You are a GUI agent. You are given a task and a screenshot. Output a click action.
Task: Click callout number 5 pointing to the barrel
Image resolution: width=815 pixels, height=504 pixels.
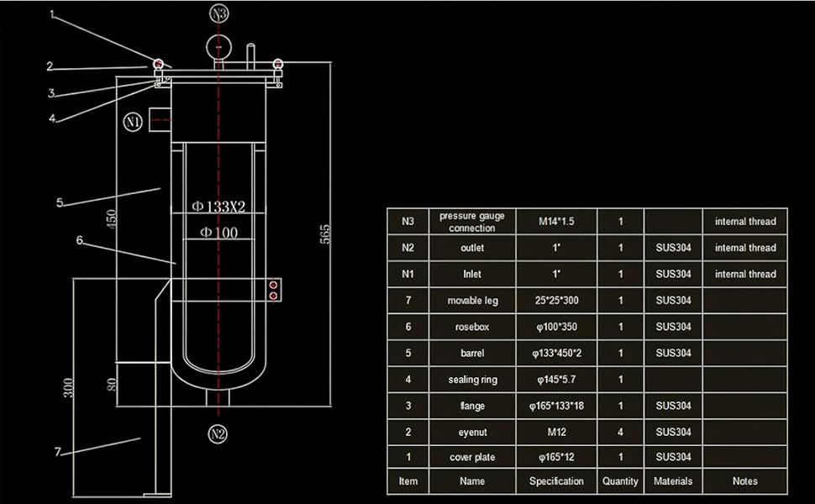click(x=60, y=202)
